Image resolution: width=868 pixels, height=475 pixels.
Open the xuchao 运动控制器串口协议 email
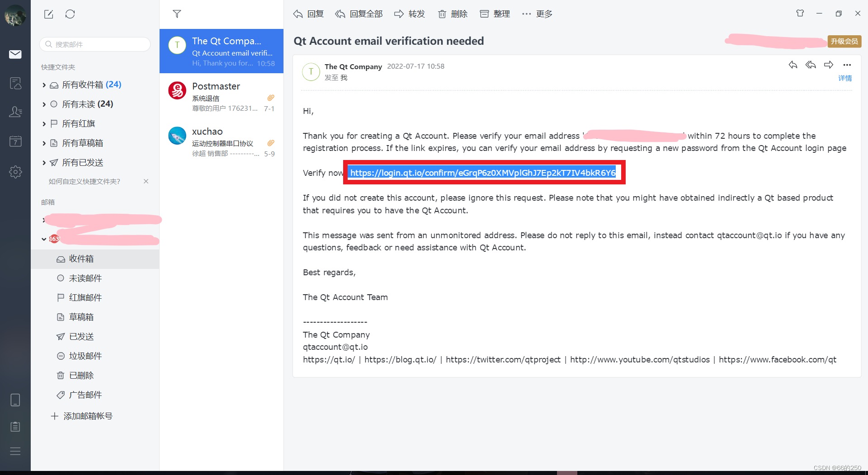222,141
